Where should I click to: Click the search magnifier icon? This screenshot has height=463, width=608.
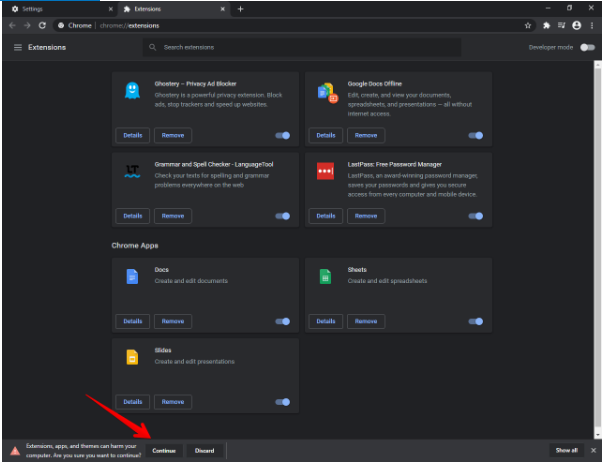pyautogui.click(x=153, y=47)
